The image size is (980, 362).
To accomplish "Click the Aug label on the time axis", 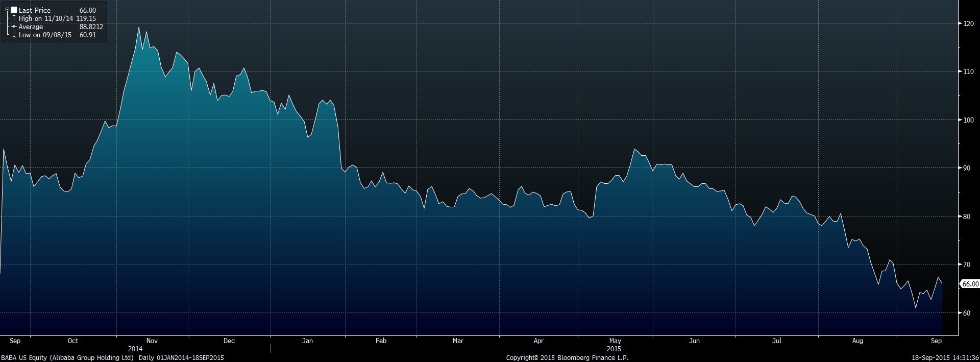I will coord(857,341).
